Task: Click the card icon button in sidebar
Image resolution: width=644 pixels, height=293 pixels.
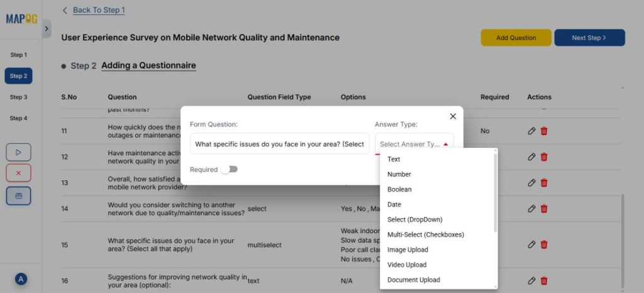Action: pos(18,196)
